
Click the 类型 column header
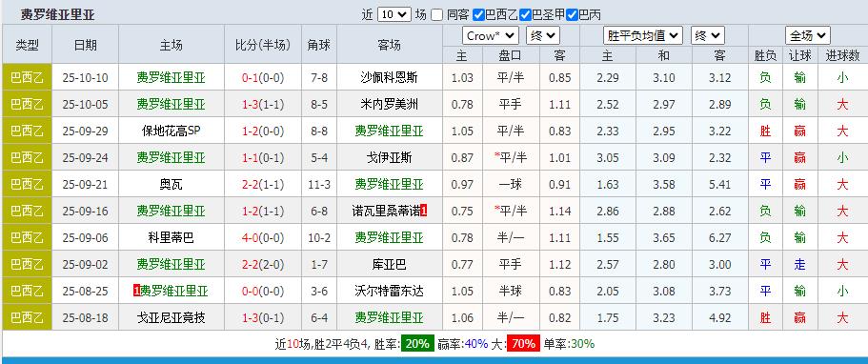point(27,45)
